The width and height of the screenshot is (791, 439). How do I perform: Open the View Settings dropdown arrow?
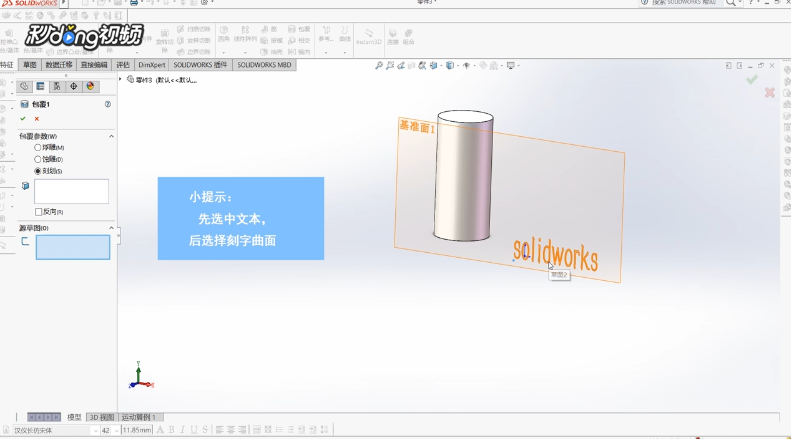tap(518, 66)
